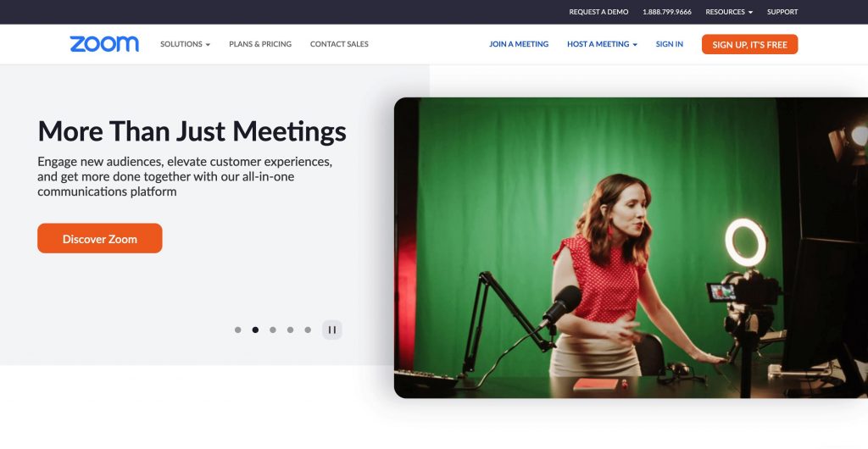
Task: Click Sign Up, It's Free button
Action: click(x=749, y=44)
